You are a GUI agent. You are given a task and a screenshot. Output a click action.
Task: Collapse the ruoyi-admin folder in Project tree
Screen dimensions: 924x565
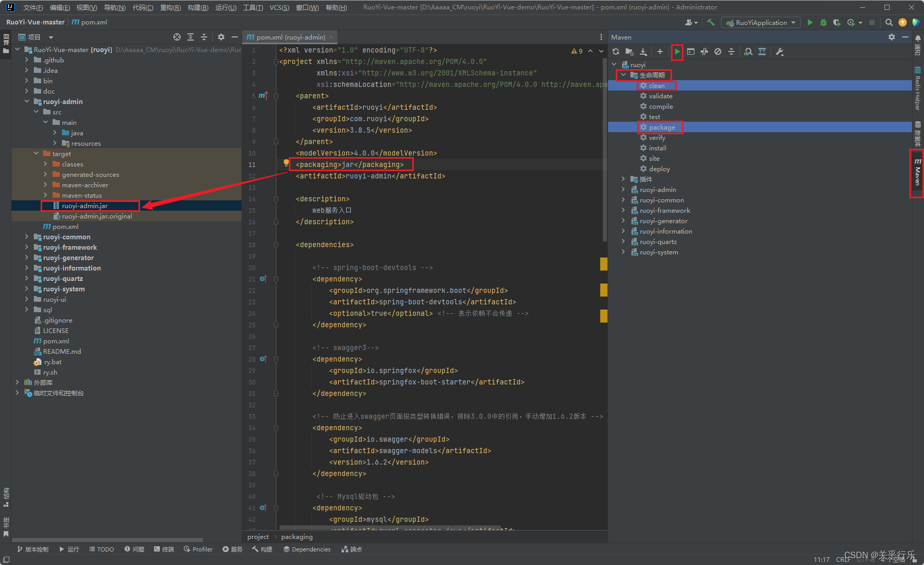point(27,101)
